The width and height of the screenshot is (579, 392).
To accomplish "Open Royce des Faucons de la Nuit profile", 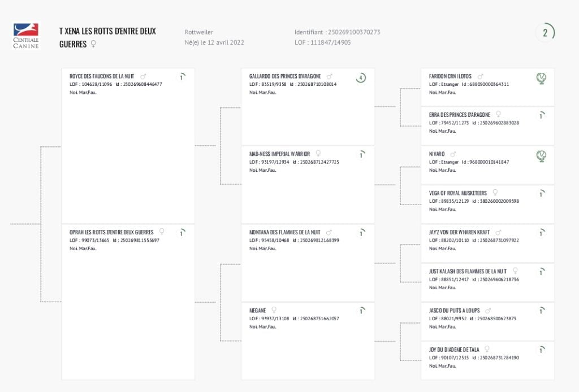I will pos(102,76).
